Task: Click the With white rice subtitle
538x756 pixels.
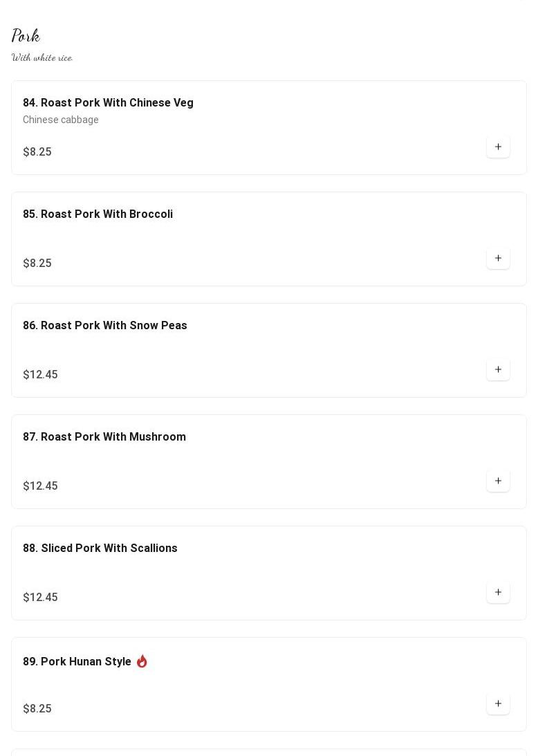Action: [42, 57]
